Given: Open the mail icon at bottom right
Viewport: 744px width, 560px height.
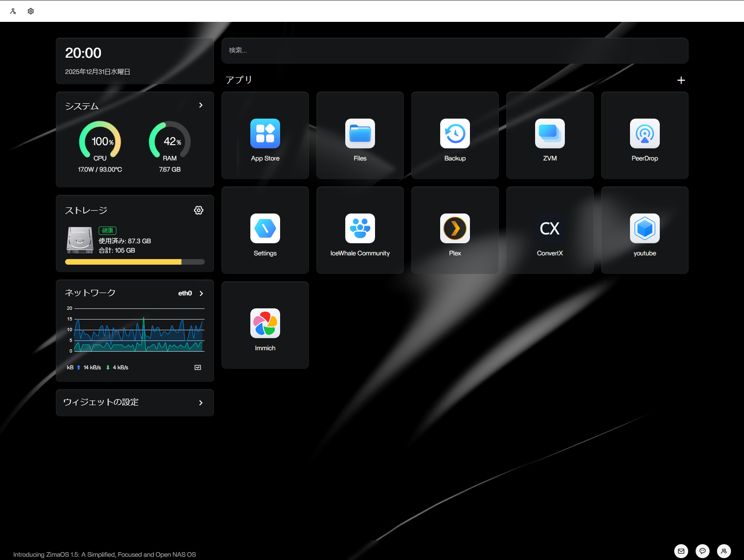Looking at the screenshot, I should pyautogui.click(x=681, y=551).
